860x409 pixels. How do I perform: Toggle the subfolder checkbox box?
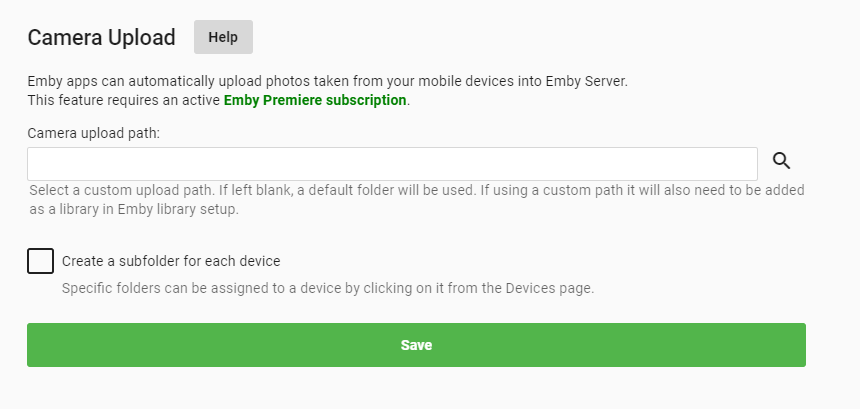tap(41, 261)
